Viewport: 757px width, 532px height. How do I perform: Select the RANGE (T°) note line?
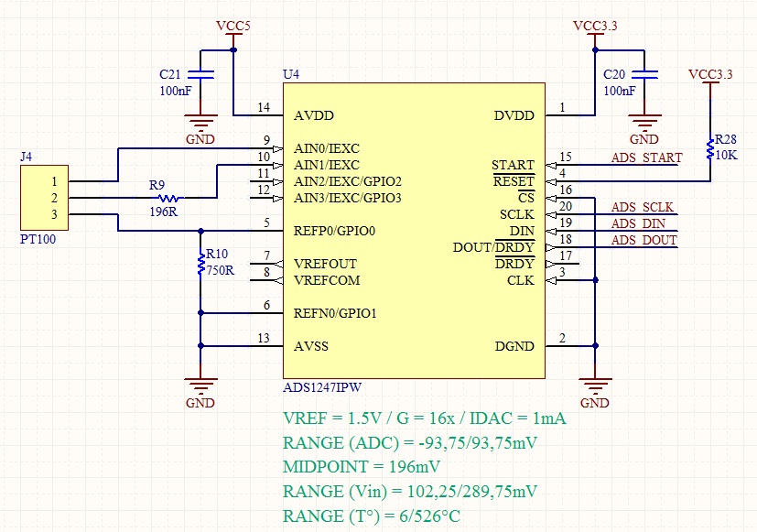tap(372, 516)
